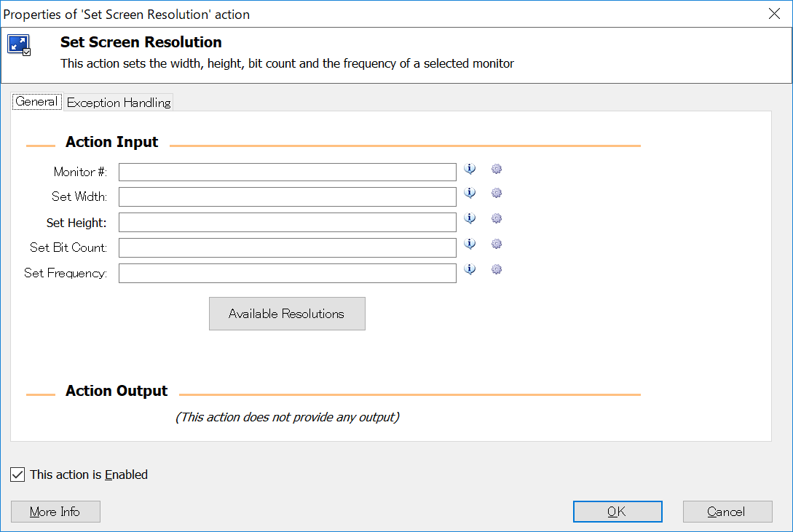
Task: Close the properties dialog window
Action: (775, 14)
